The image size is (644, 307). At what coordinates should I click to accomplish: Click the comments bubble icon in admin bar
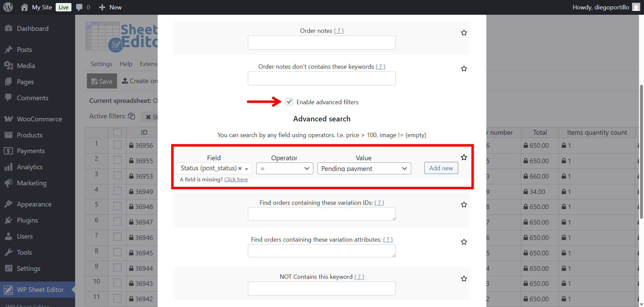click(79, 7)
